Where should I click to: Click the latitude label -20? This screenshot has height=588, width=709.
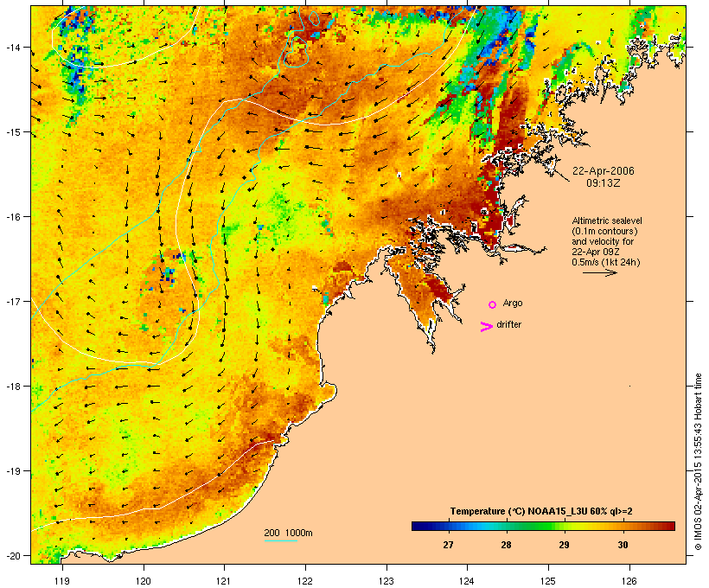[x=12, y=556]
